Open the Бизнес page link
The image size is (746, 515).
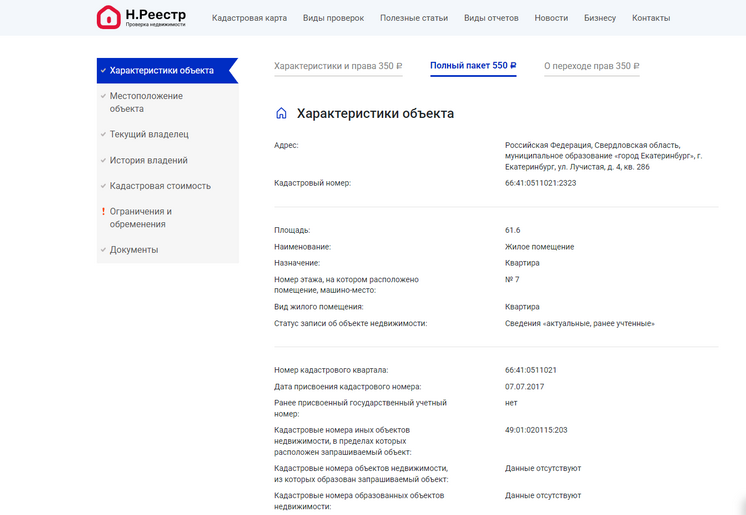click(x=600, y=18)
